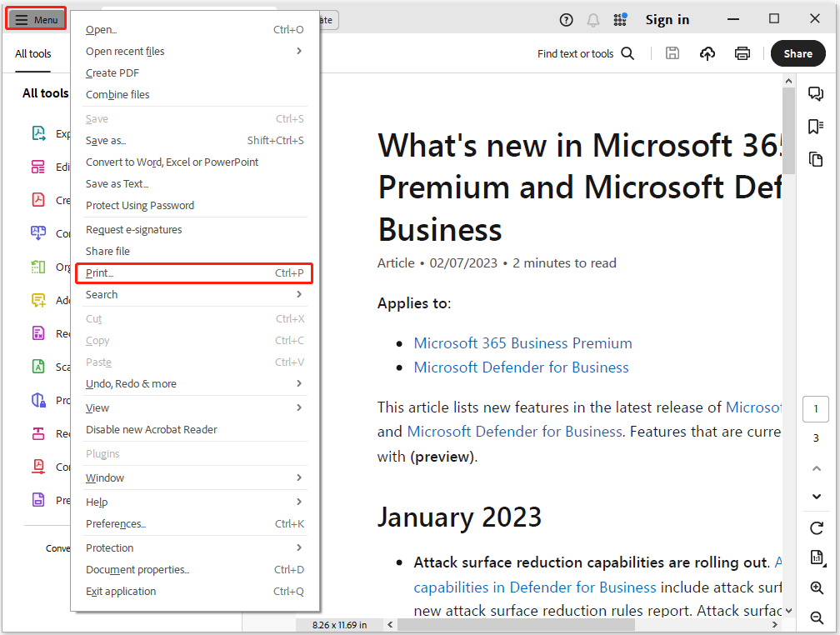Open the help question mark icon
This screenshot has height=635, width=840.
[x=567, y=19]
